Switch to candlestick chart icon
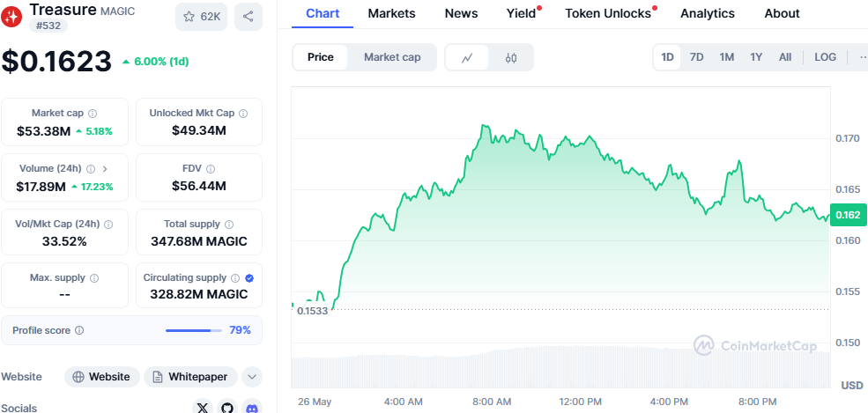Screen dimensions: 868x413 511,57
